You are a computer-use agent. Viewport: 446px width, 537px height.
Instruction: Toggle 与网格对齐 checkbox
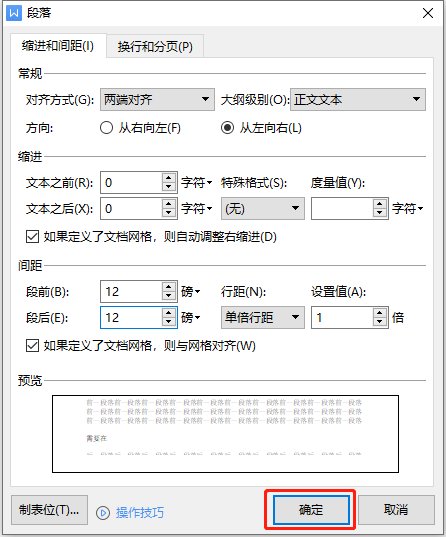pyautogui.click(x=32, y=346)
